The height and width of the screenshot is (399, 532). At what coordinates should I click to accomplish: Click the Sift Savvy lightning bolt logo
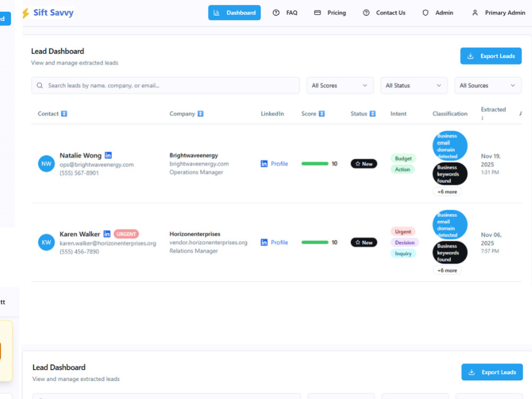coord(26,13)
